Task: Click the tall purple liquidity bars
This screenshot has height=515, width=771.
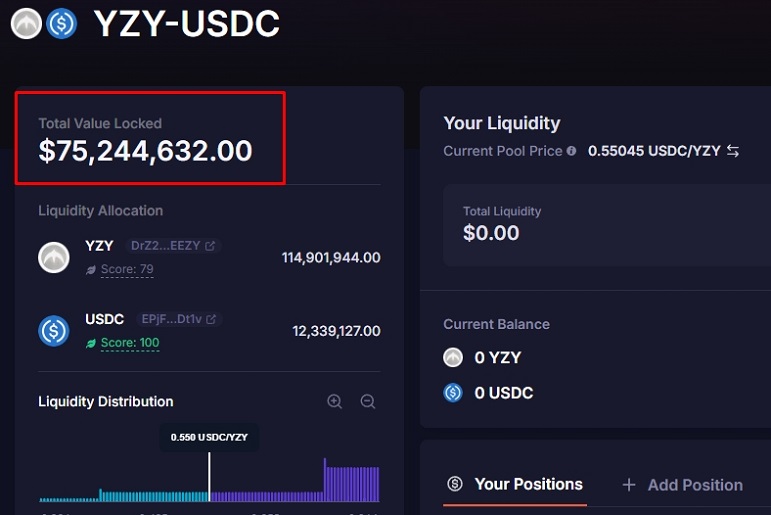Action: pos(351,480)
